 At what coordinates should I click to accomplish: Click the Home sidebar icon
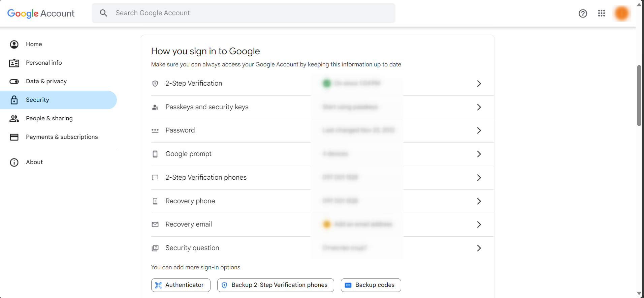pos(14,44)
